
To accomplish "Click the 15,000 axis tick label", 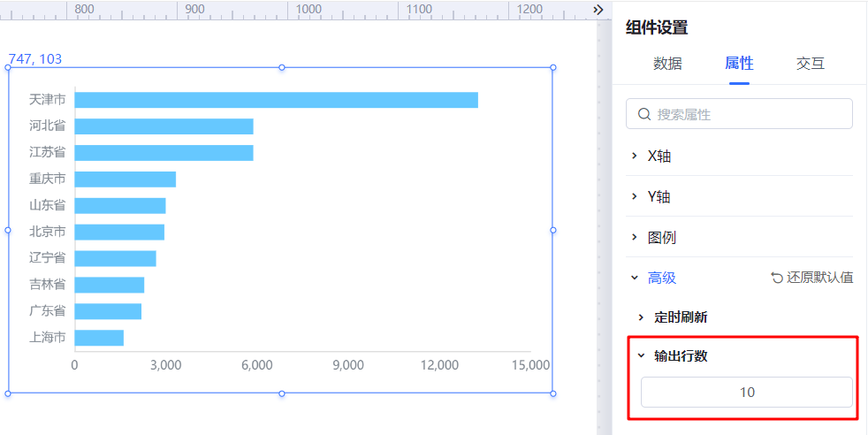I will [530, 365].
